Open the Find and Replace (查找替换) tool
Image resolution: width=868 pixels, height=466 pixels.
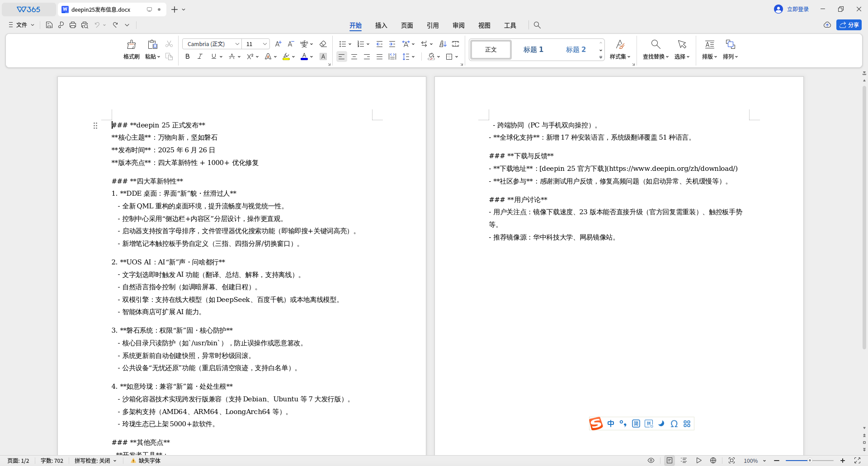pos(656,49)
